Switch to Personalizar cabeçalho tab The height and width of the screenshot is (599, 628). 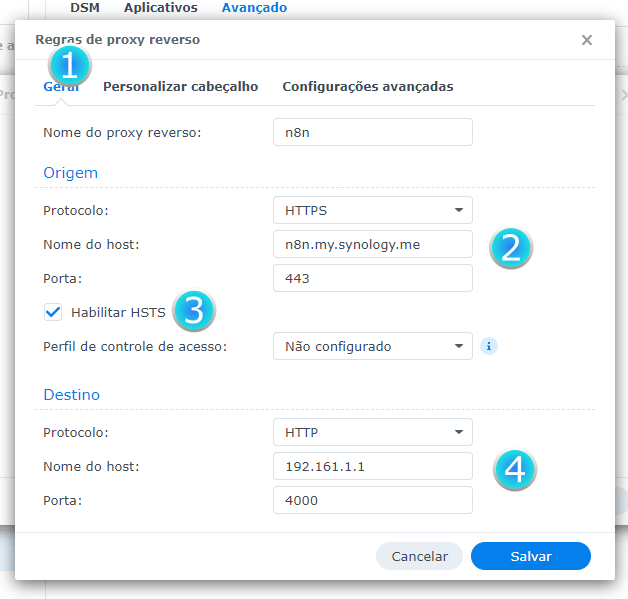[x=181, y=87]
